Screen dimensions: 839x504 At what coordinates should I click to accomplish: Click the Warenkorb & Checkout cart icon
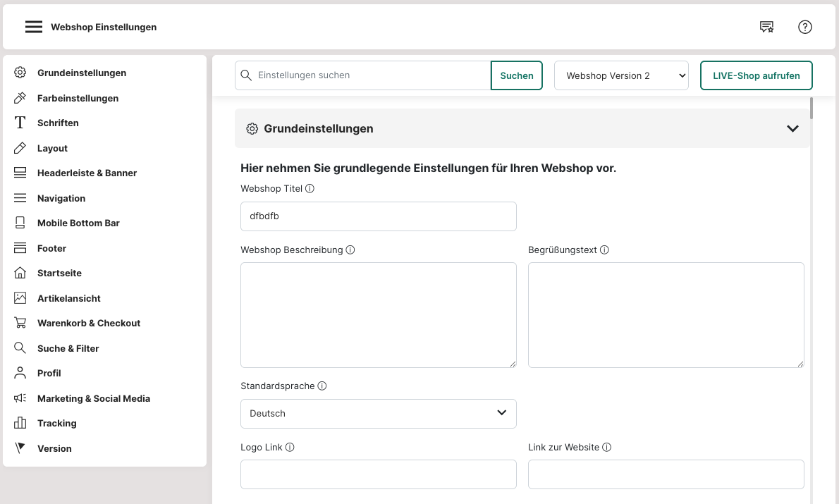coord(20,323)
